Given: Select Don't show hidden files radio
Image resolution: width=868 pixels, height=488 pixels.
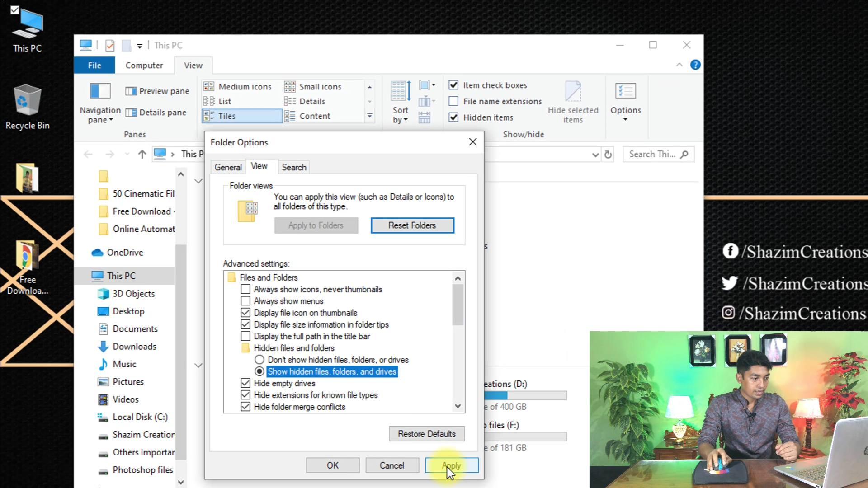Looking at the screenshot, I should click(x=259, y=360).
